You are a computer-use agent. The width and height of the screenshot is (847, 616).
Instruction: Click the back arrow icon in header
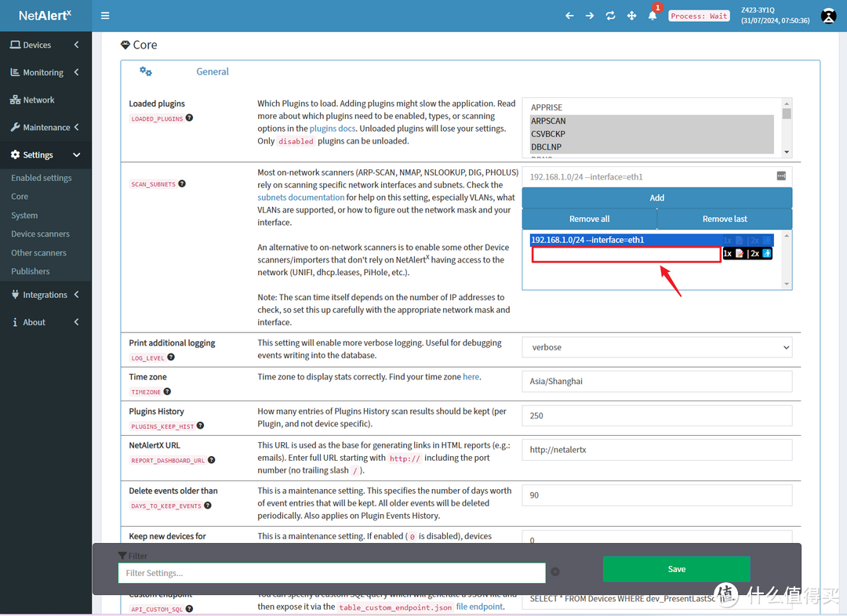pyautogui.click(x=569, y=16)
